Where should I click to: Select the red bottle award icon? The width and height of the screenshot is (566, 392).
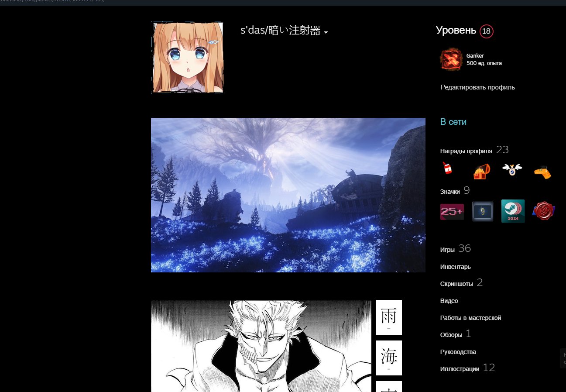coord(447,168)
